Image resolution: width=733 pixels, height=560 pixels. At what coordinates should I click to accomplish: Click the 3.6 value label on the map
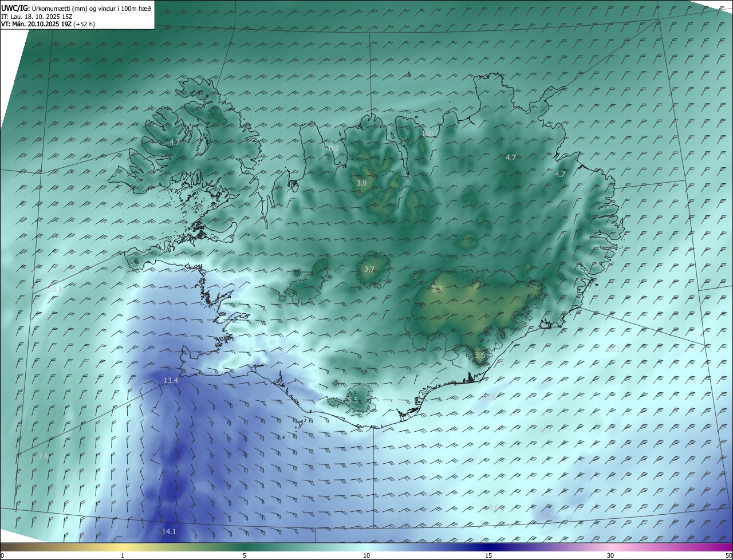click(x=480, y=356)
